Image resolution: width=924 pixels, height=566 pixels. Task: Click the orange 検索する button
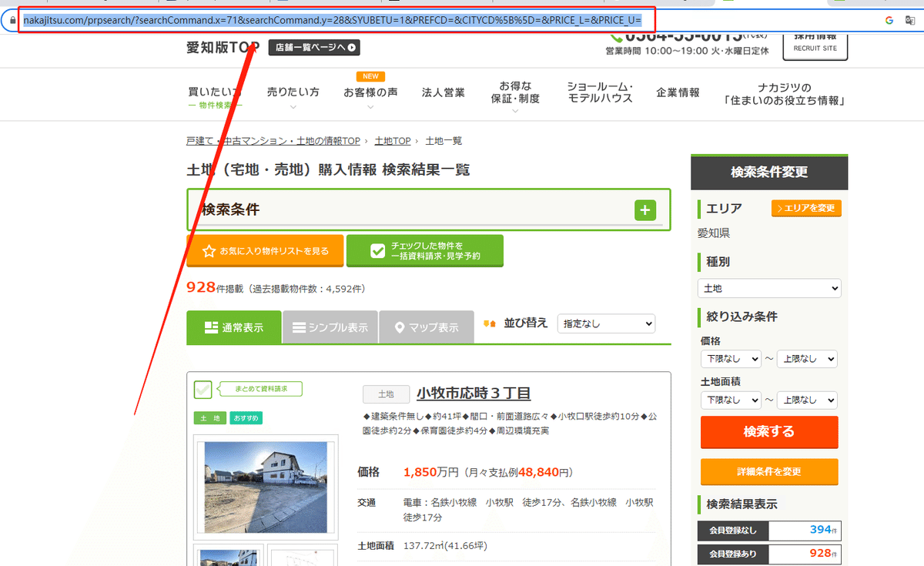[x=769, y=431]
